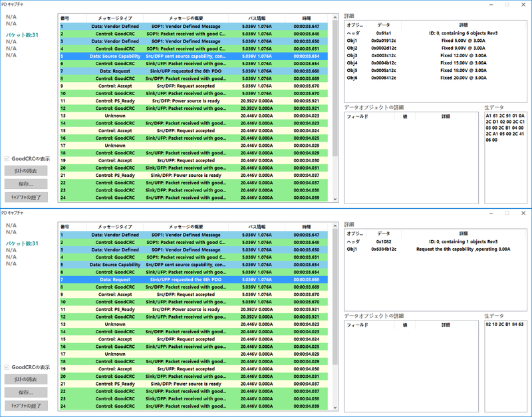This screenshot has width=532, height=417.
Task: Select packet 17 Unknown in top window
Action: [x=194, y=146]
